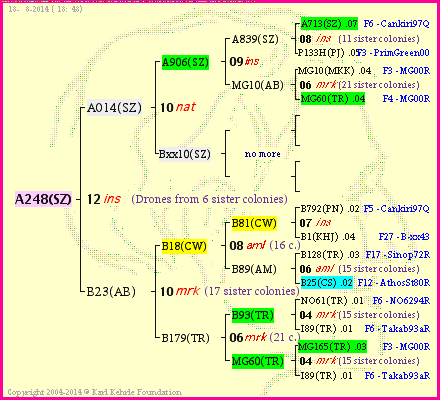
Task: Click the B1(KHJ) .04 entry
Action: tap(328, 237)
